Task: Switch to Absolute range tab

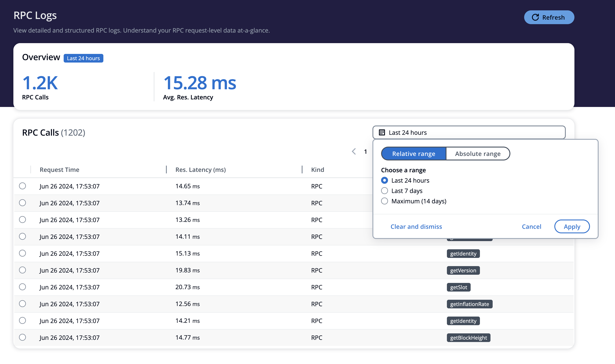Action: [478, 154]
